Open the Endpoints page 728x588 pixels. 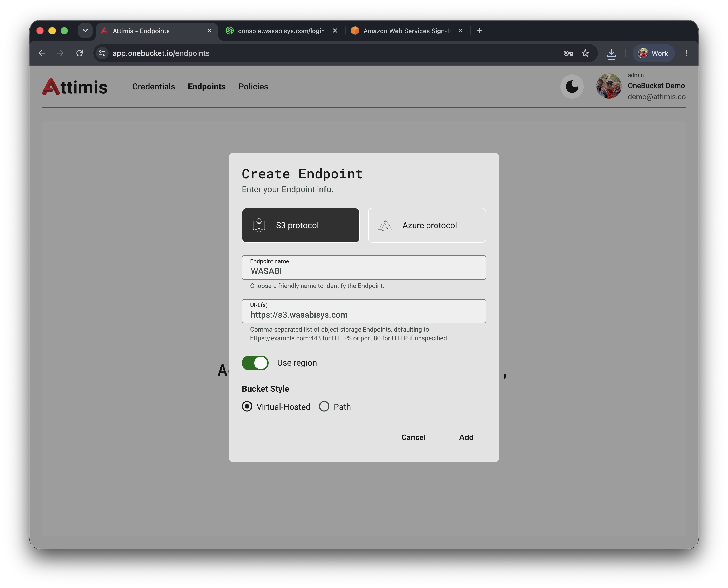click(x=207, y=87)
